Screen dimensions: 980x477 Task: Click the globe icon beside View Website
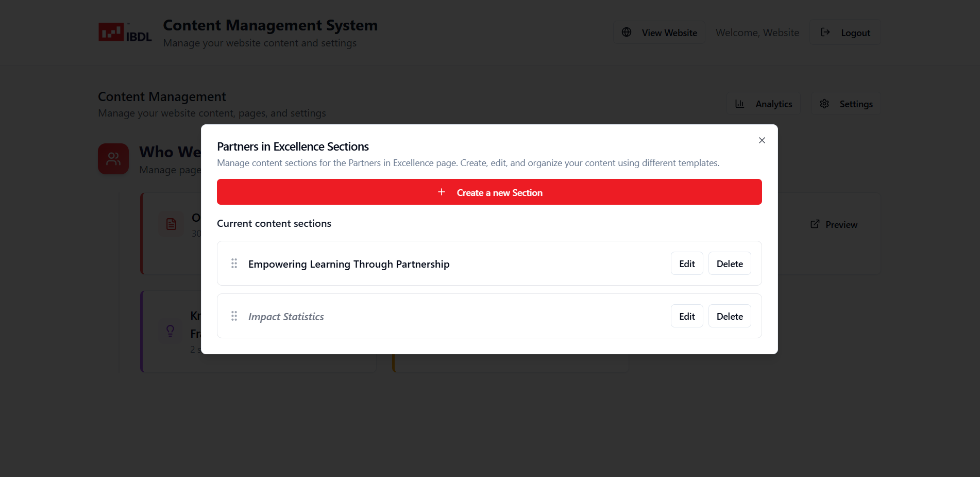pyautogui.click(x=627, y=32)
